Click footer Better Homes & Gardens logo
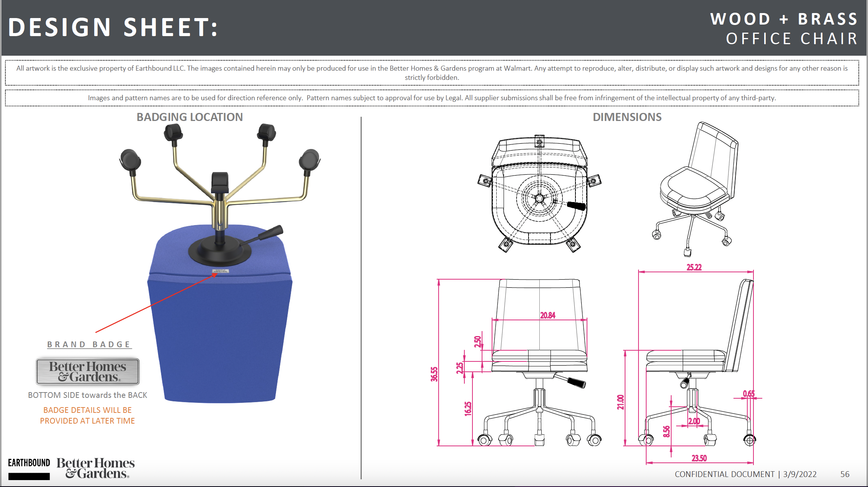 point(96,468)
